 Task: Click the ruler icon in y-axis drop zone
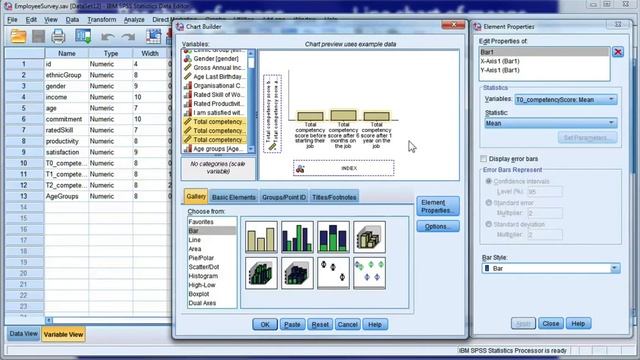point(272,147)
